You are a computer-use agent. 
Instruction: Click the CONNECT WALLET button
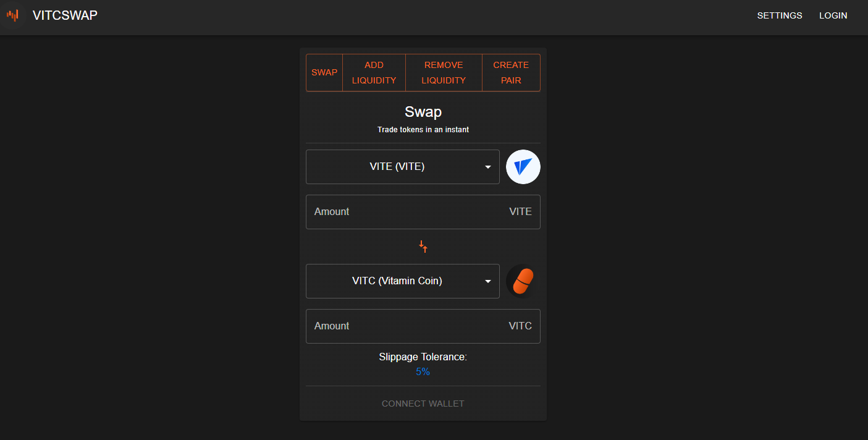(x=423, y=404)
